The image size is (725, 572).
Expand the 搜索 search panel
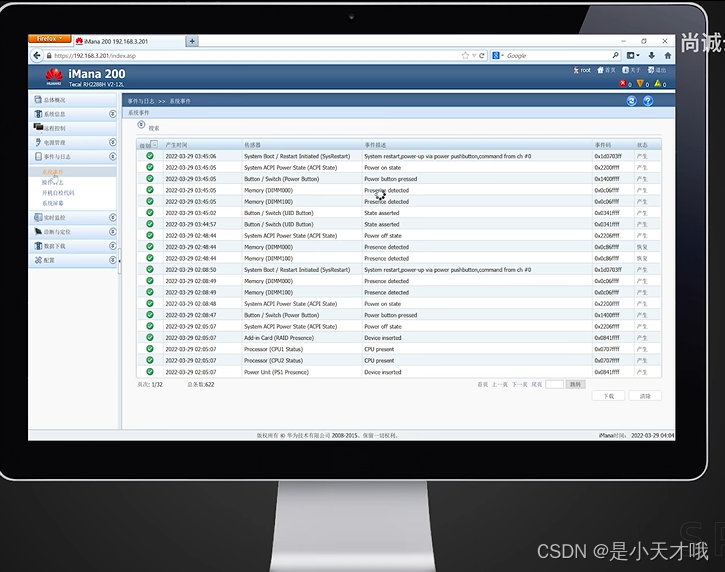[x=141, y=125]
